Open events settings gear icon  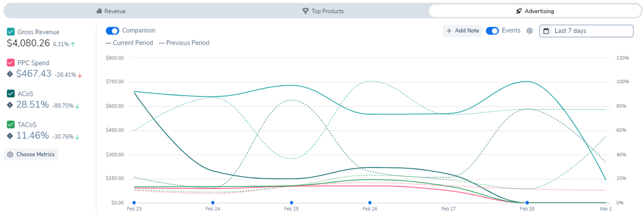tap(530, 31)
